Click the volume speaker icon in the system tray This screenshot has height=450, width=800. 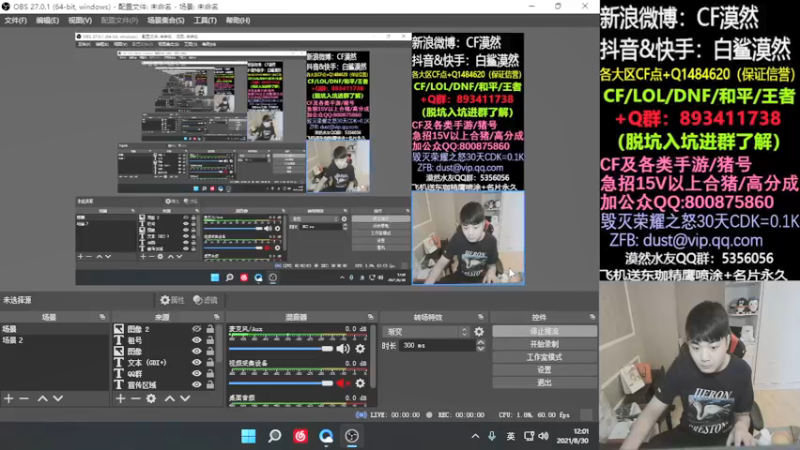point(544,436)
